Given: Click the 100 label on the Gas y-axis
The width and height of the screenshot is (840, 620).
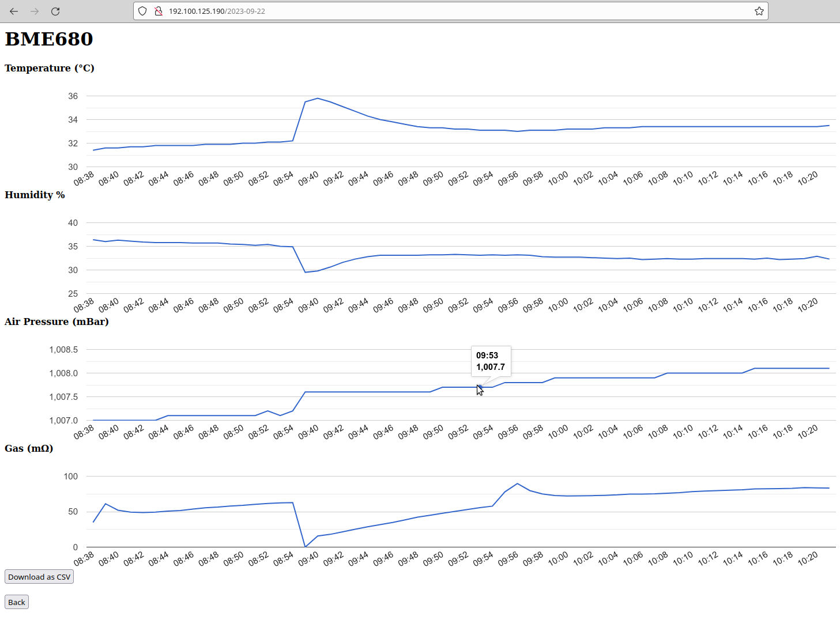Looking at the screenshot, I should [70, 477].
